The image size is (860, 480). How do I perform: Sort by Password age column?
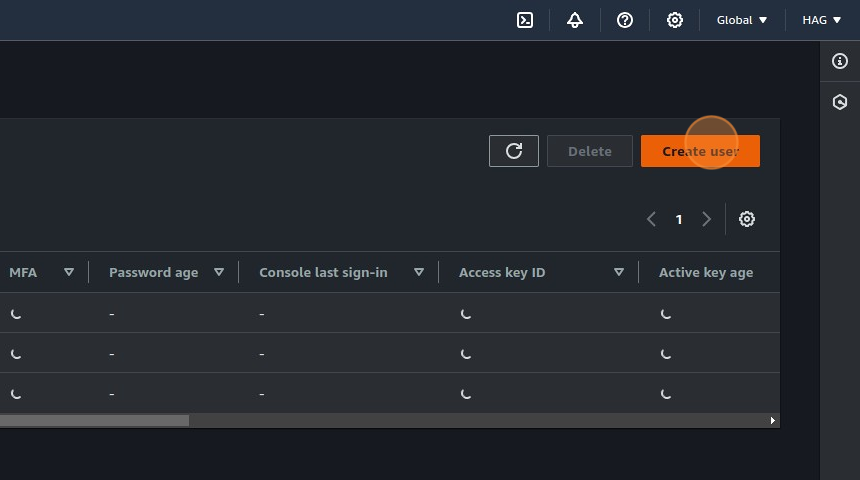[x=219, y=272]
